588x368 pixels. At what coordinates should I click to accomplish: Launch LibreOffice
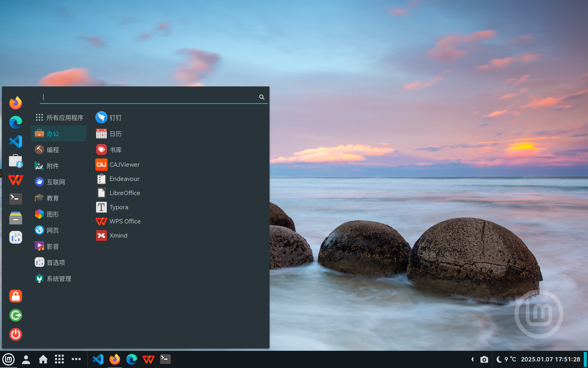click(118, 193)
